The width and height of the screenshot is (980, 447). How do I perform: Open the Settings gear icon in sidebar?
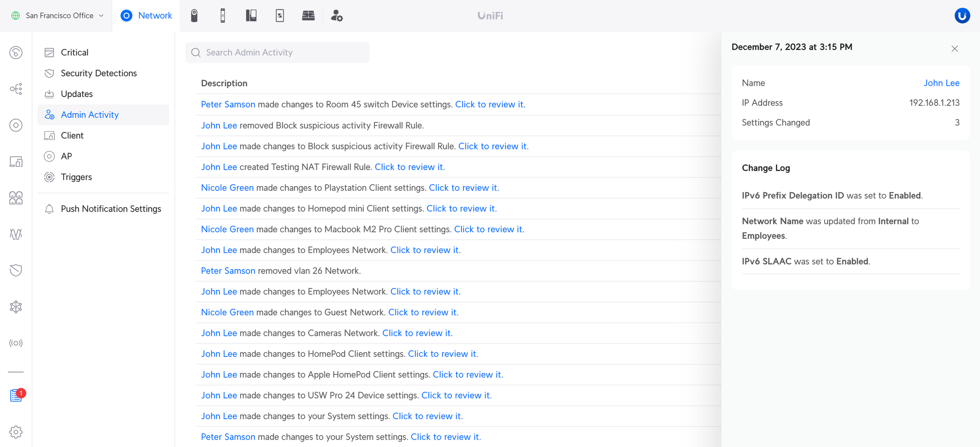point(16,432)
